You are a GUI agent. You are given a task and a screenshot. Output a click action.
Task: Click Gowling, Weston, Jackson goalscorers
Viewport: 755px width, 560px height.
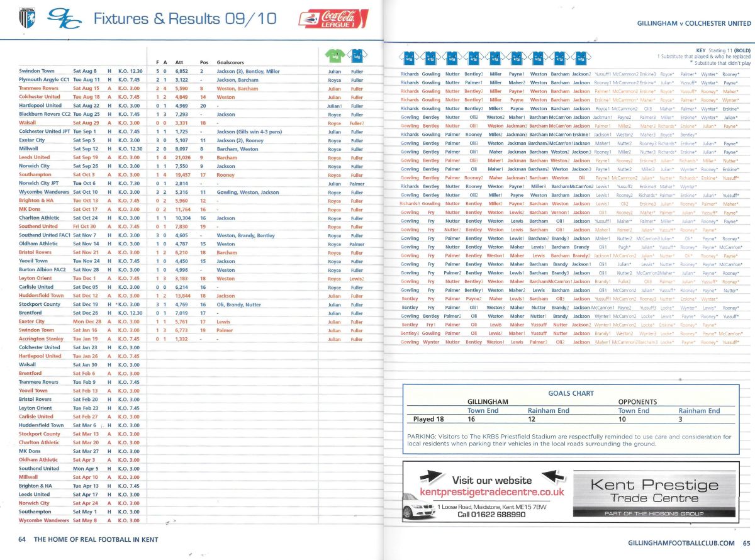coord(247,192)
